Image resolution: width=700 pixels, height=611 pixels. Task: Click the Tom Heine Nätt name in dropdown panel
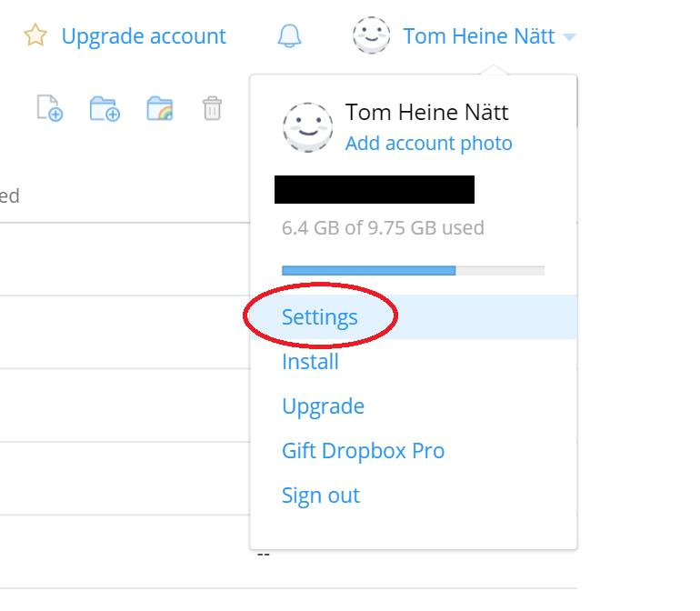click(x=426, y=112)
